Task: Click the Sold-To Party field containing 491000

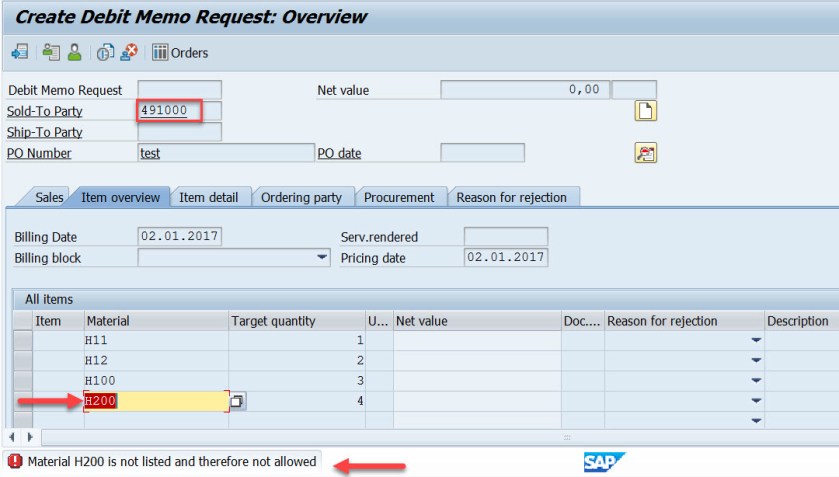Action: [179, 111]
